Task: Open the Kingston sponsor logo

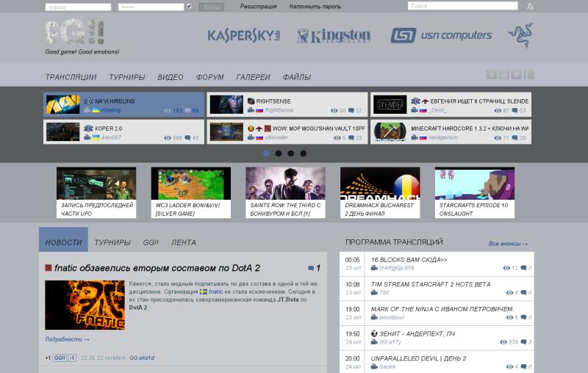Action: coord(334,35)
